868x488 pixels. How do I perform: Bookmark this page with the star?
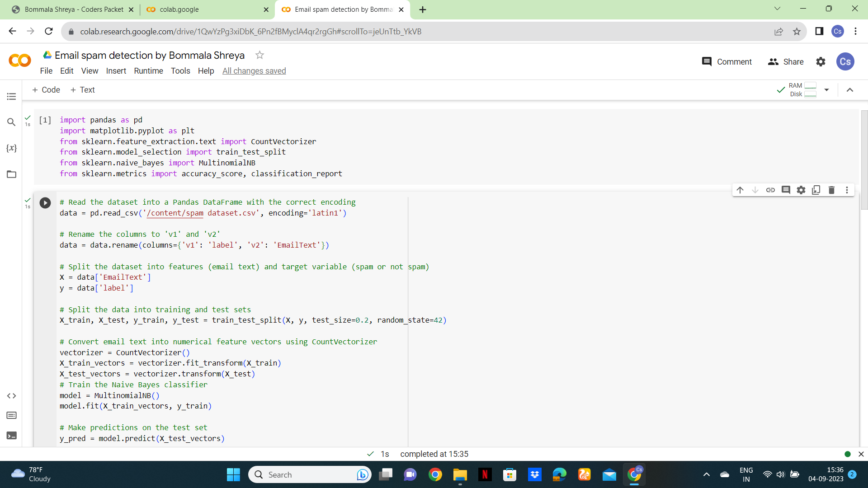click(x=797, y=32)
